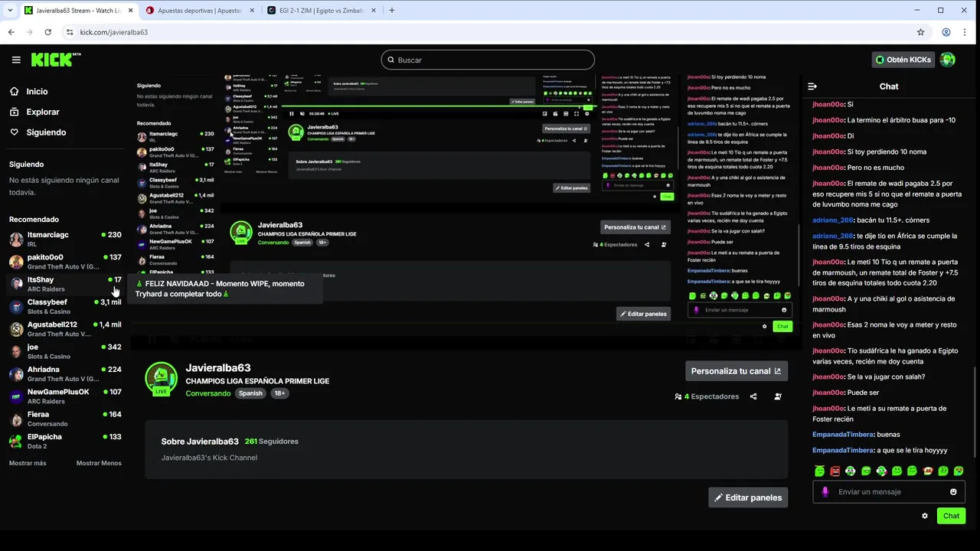
Task: Collapse the chat panel with the arrow icon
Action: point(812,86)
